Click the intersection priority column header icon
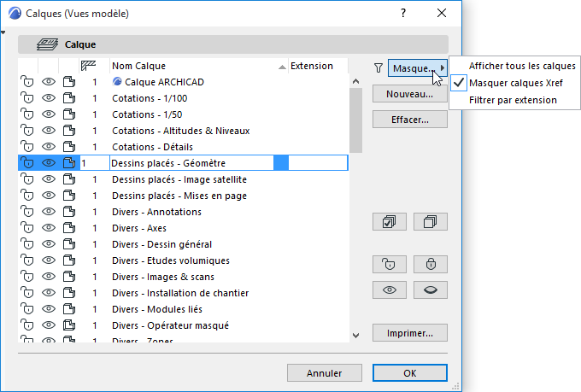Viewport: 581px width, 392px height. tap(88, 66)
